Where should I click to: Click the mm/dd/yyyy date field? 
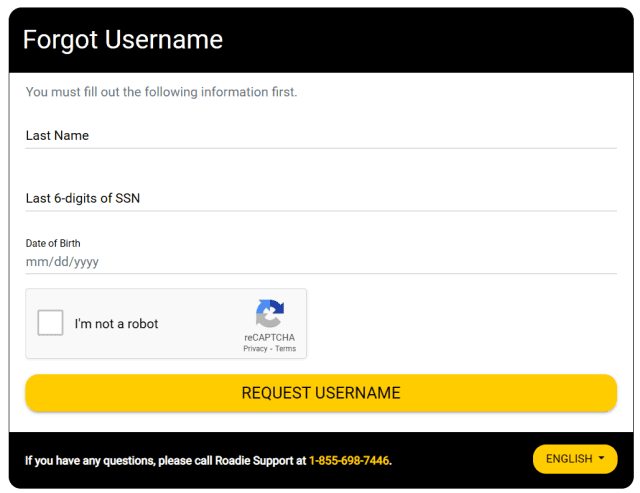point(321,262)
